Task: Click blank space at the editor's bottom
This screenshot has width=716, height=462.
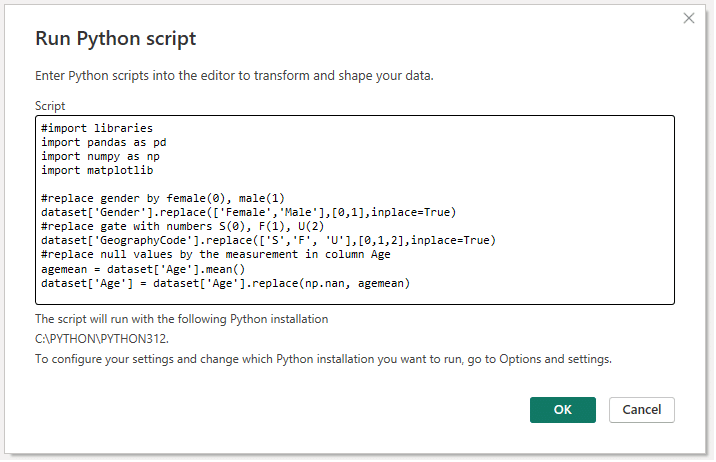Action: click(x=354, y=297)
